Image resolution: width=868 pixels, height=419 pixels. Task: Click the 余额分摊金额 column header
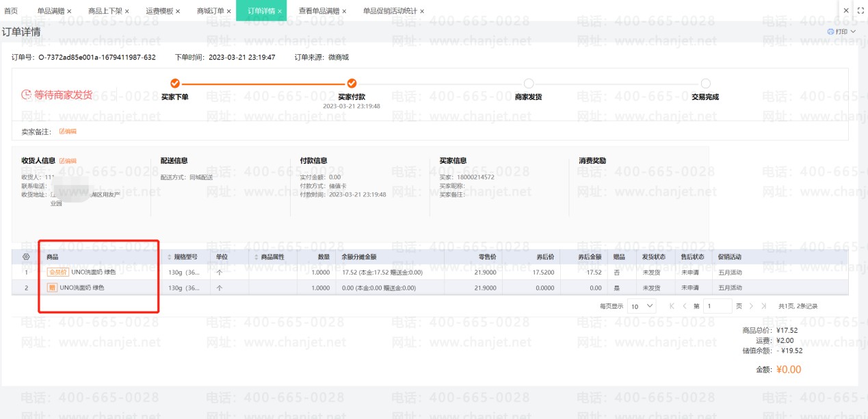(x=359, y=257)
